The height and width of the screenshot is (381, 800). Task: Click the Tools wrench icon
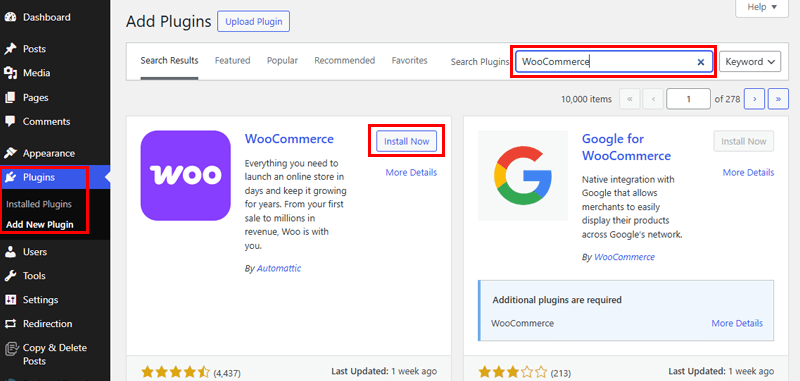[x=10, y=276]
